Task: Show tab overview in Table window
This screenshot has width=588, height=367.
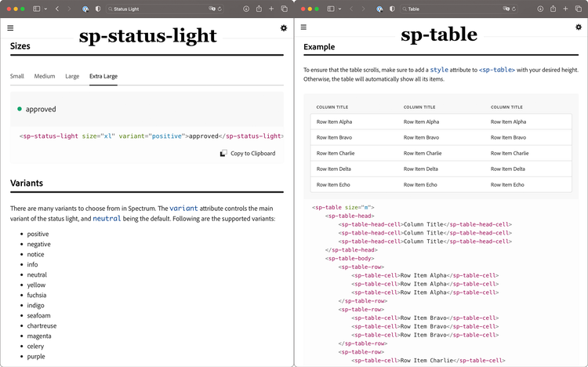Action: tap(579, 9)
